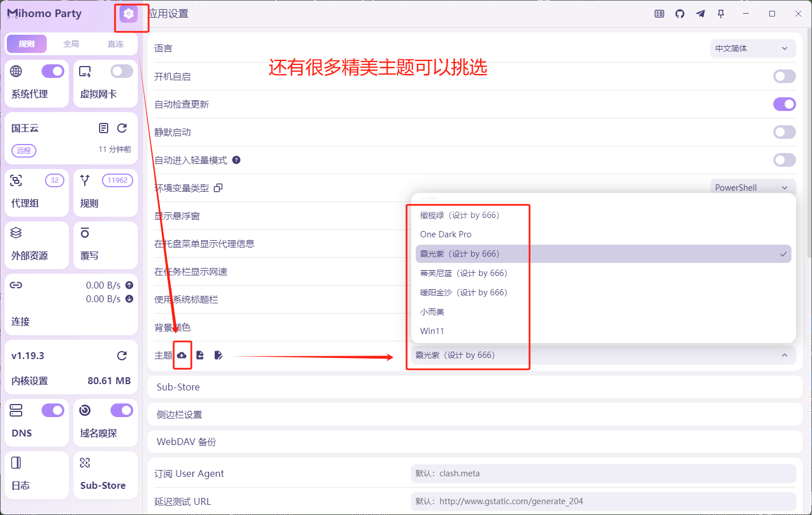This screenshot has width=812, height=515.
Task: Open the Telegram channel icon
Action: [x=700, y=14]
